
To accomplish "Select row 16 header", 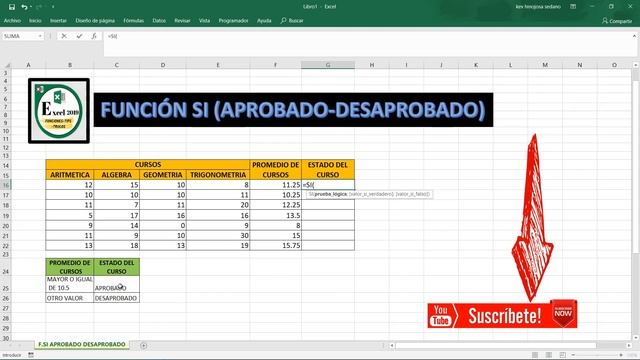I will coord(6,185).
